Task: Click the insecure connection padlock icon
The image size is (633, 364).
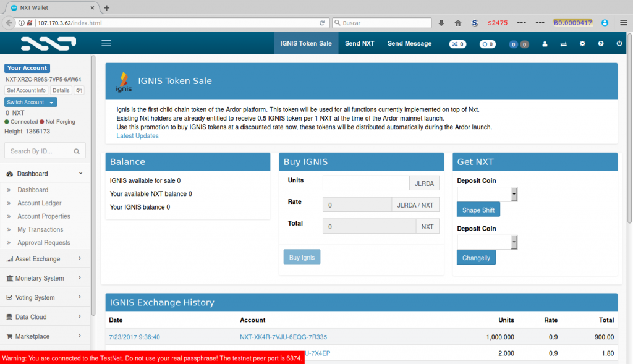Action: (30, 23)
